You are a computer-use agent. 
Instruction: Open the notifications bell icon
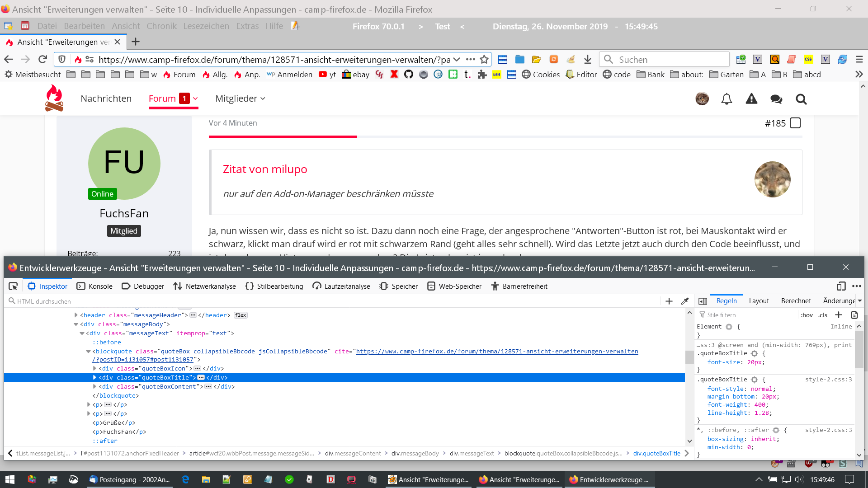[726, 99]
